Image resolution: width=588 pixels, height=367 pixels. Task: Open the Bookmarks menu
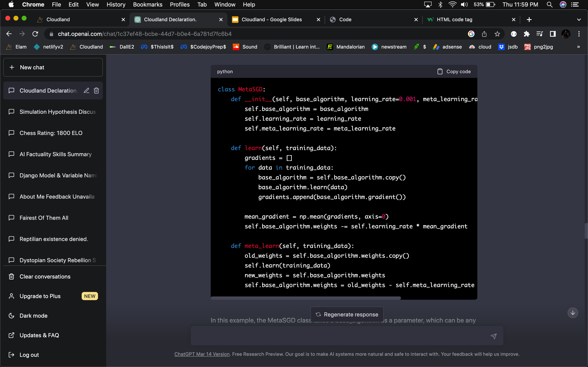tap(147, 5)
